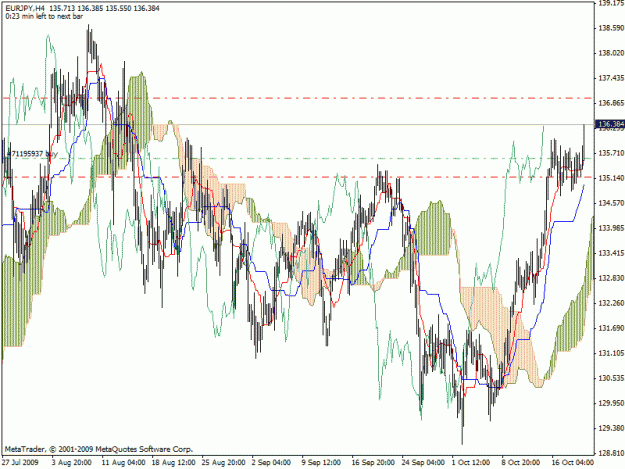Click the 136.865 price axis label
The height and width of the screenshot is (469, 625).
coord(611,103)
